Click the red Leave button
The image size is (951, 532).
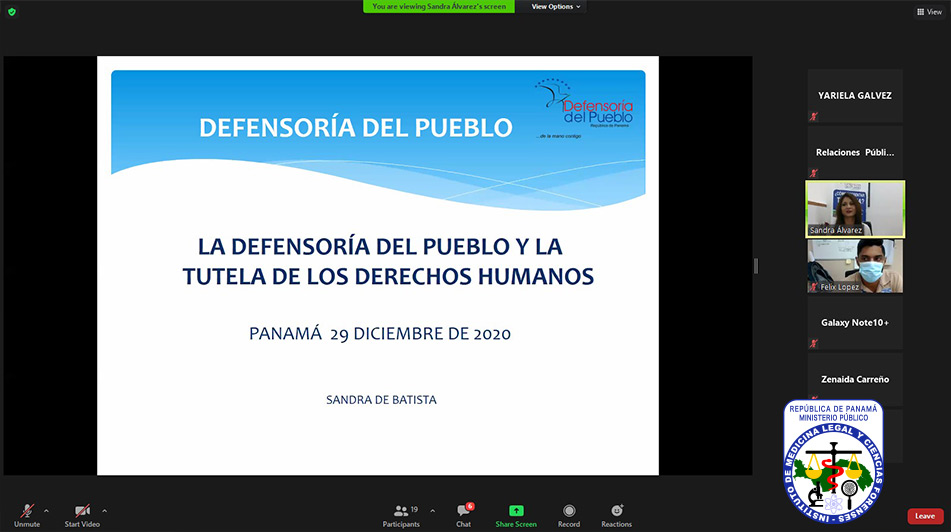(925, 516)
